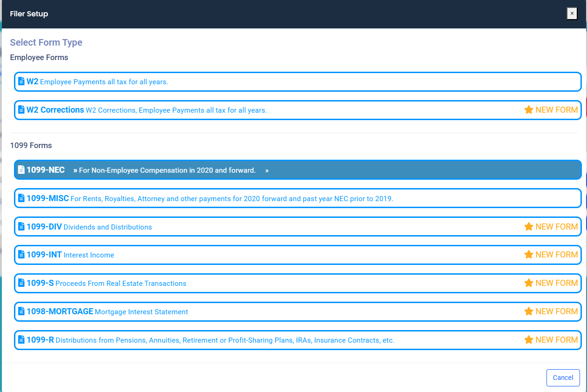The image size is (587, 392).
Task: Click 'Interest Income' description
Action: point(89,255)
